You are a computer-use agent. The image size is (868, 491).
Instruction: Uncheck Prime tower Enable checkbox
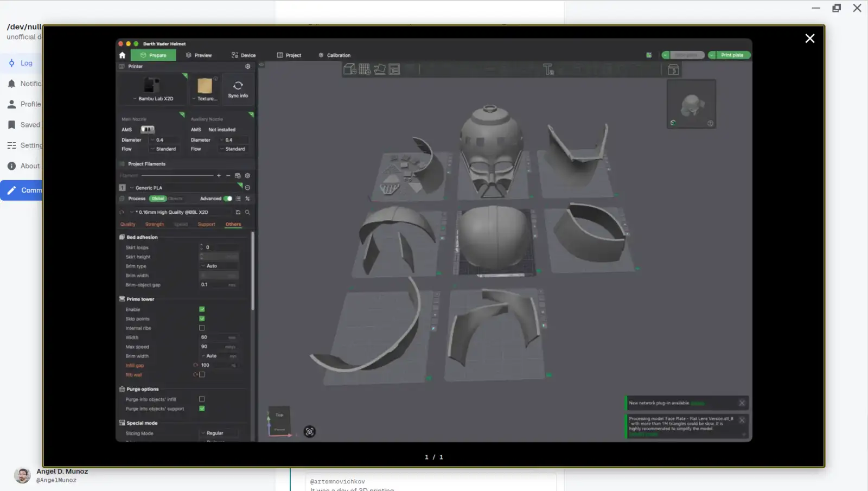(x=202, y=309)
